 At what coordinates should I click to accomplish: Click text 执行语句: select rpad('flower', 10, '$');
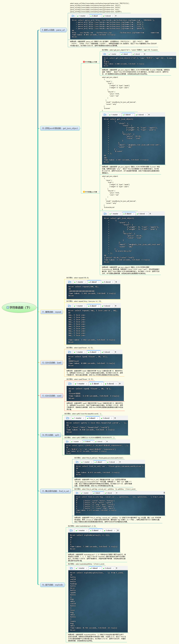tap(80, 379)
